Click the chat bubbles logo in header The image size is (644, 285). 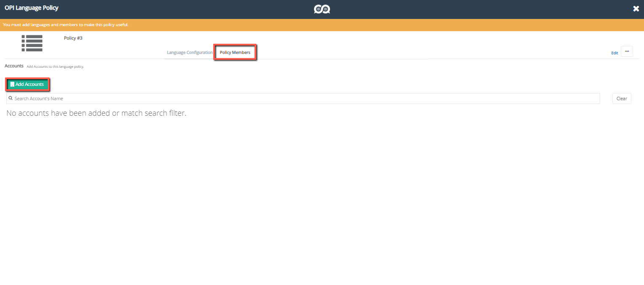[322, 9]
